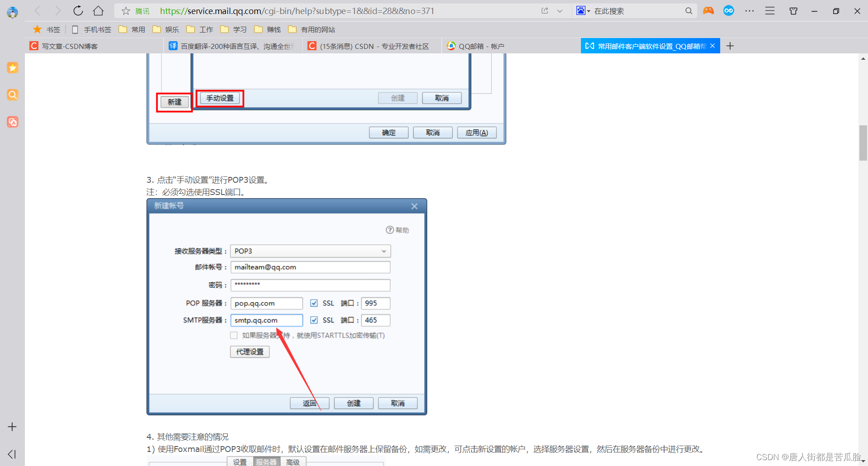Open the skin shirt icon
The width and height of the screenshot is (868, 466).
coord(793,11)
